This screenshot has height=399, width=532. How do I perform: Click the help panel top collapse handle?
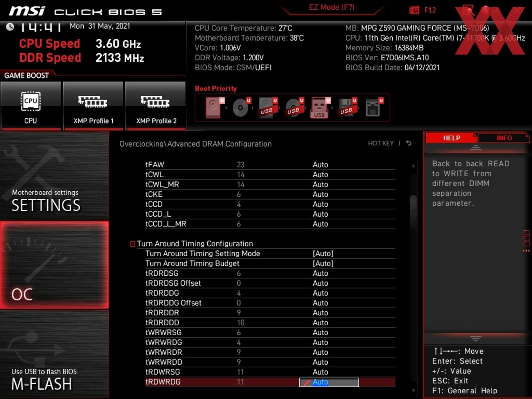point(476,147)
